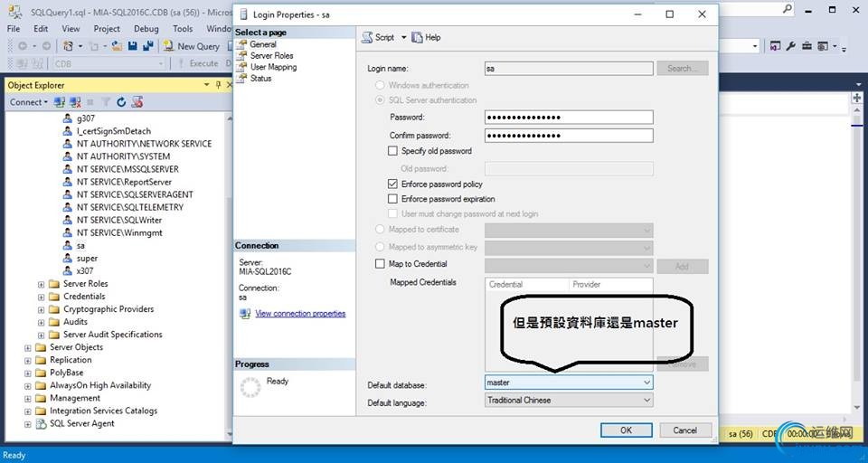868x463 pixels.
Task: Click the View connection properties link
Action: [300, 314]
